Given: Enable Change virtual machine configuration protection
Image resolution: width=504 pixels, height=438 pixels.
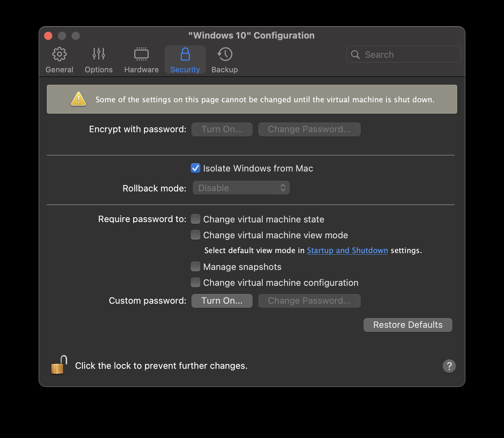Looking at the screenshot, I should click(195, 282).
